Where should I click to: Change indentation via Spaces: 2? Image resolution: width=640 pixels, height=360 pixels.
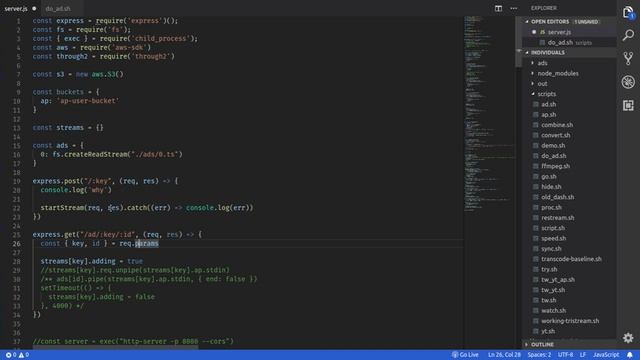(539, 355)
